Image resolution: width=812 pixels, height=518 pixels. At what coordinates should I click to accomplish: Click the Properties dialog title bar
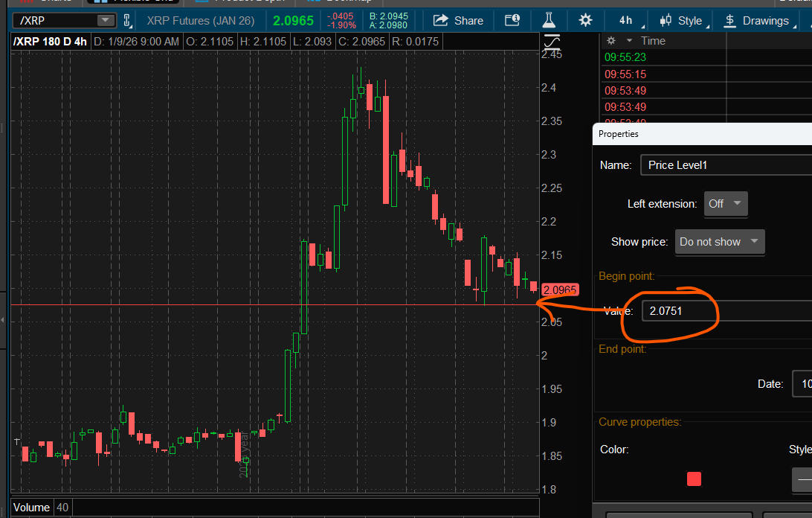coord(702,134)
